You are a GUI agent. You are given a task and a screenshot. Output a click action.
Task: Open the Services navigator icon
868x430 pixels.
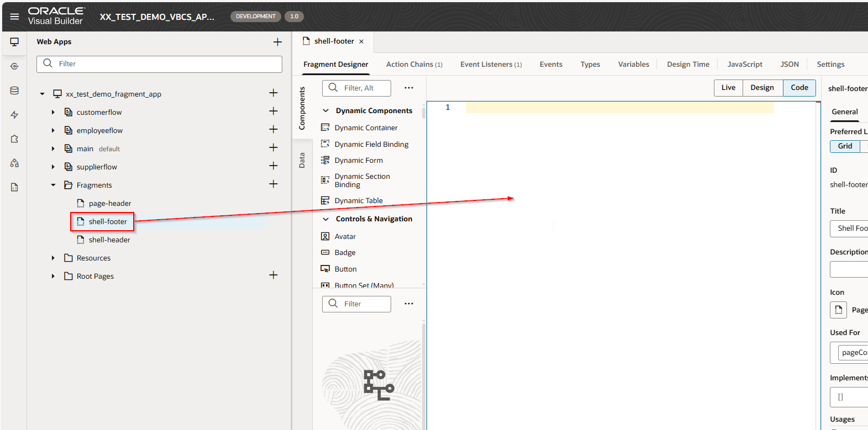coord(14,66)
